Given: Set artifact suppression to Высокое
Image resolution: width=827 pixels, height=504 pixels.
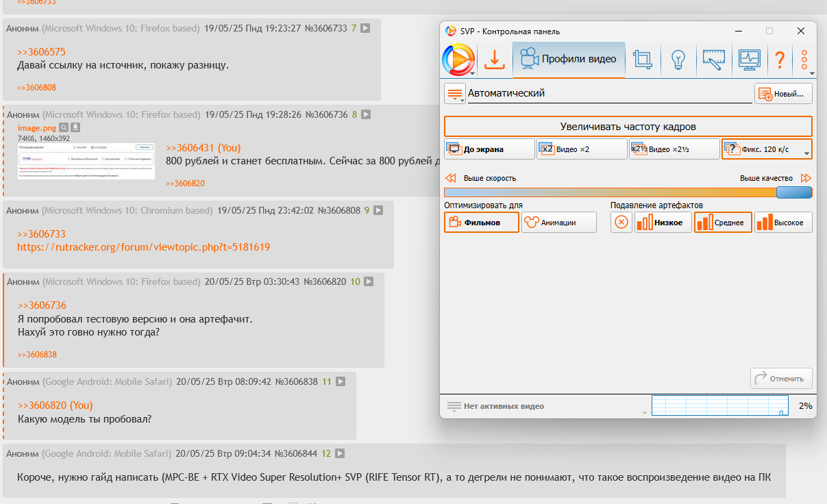Looking at the screenshot, I should (783, 223).
